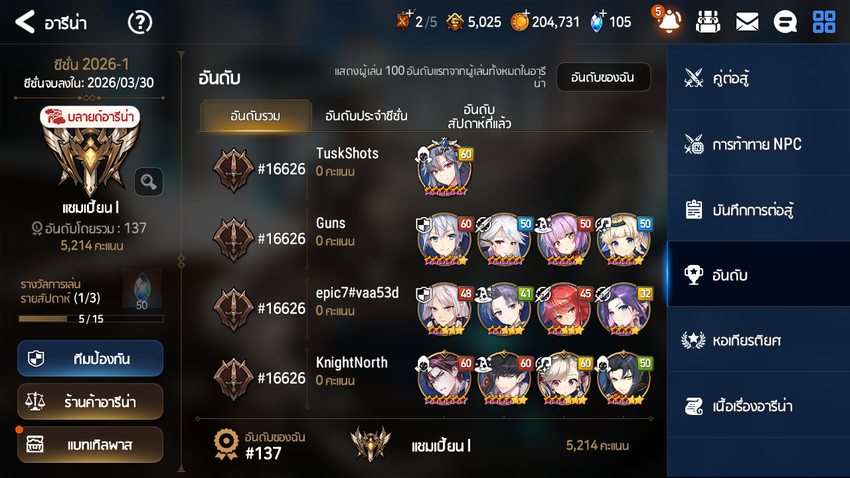Select บันทึกการต่อสู้ in side menu

[758, 209]
